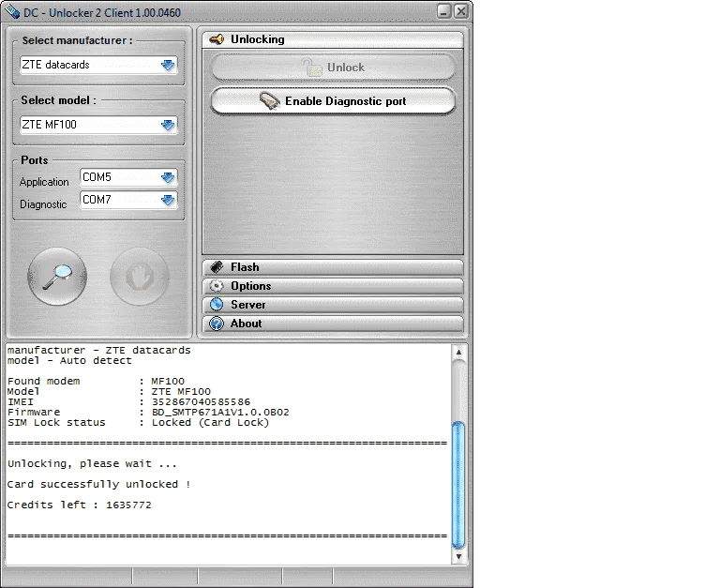This screenshot has width=720, height=588.
Task: Expand the Server section
Action: pyautogui.click(x=333, y=305)
